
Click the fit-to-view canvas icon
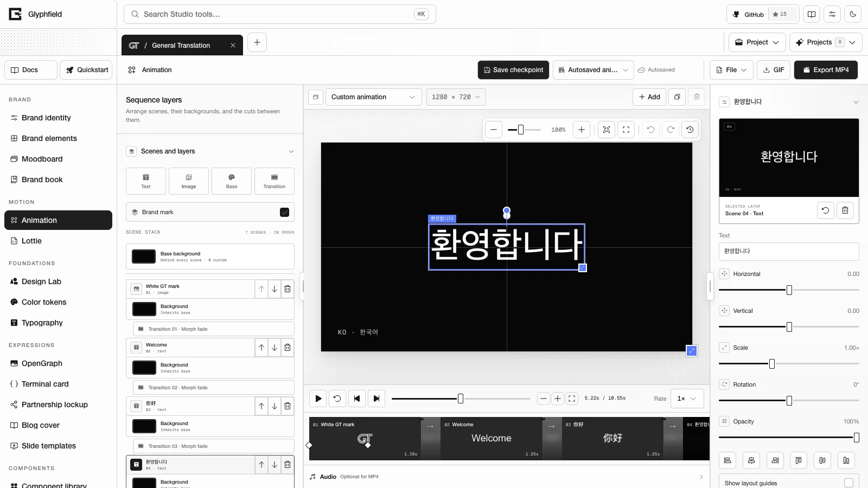click(607, 130)
